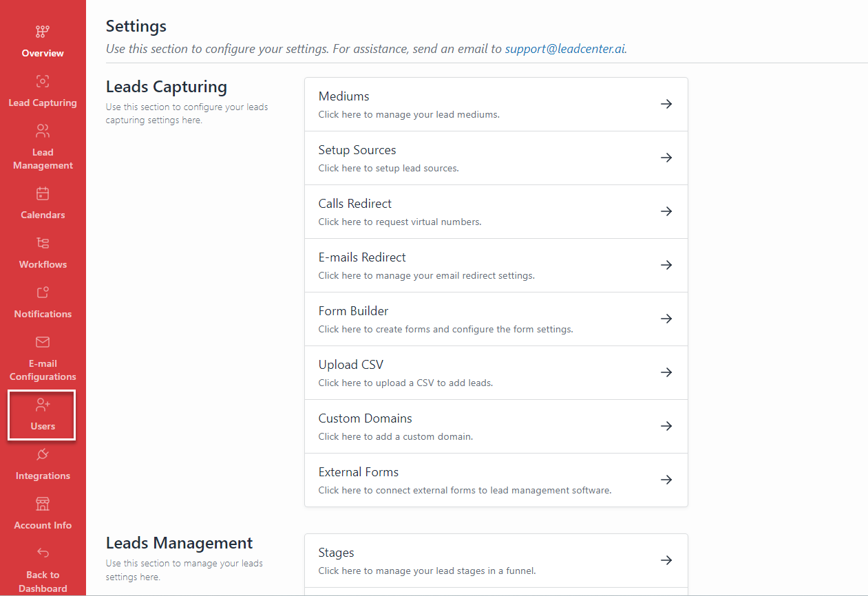Email support@leadcenter.ai link
The height and width of the screenshot is (596, 868).
[565, 49]
